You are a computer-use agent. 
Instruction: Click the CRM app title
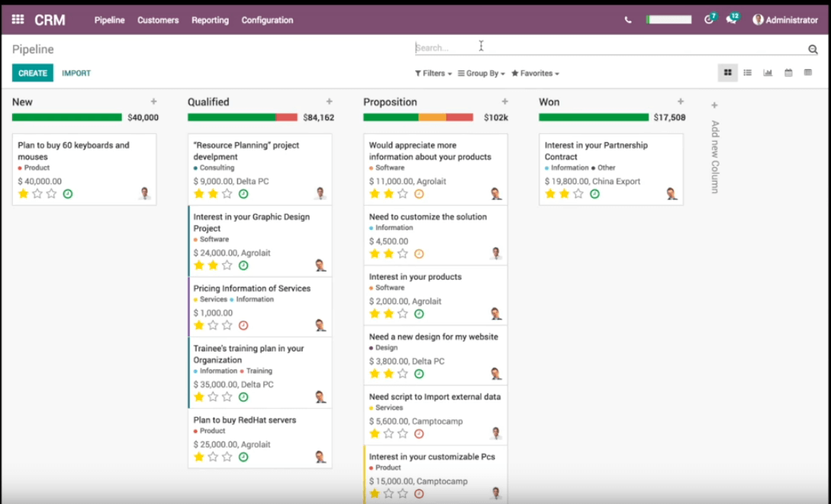[x=50, y=20]
